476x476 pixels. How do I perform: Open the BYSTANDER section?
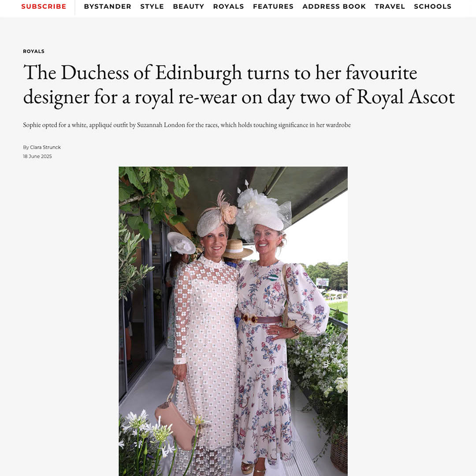click(108, 6)
